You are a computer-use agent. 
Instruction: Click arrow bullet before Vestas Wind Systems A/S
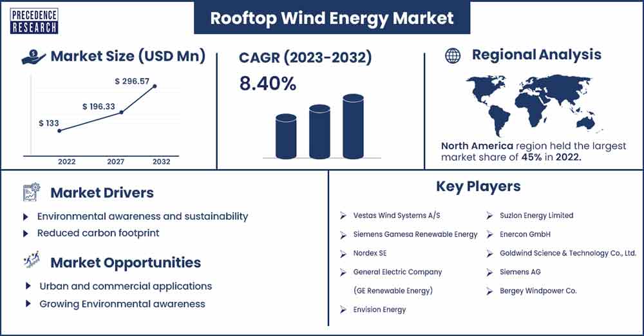click(x=343, y=215)
